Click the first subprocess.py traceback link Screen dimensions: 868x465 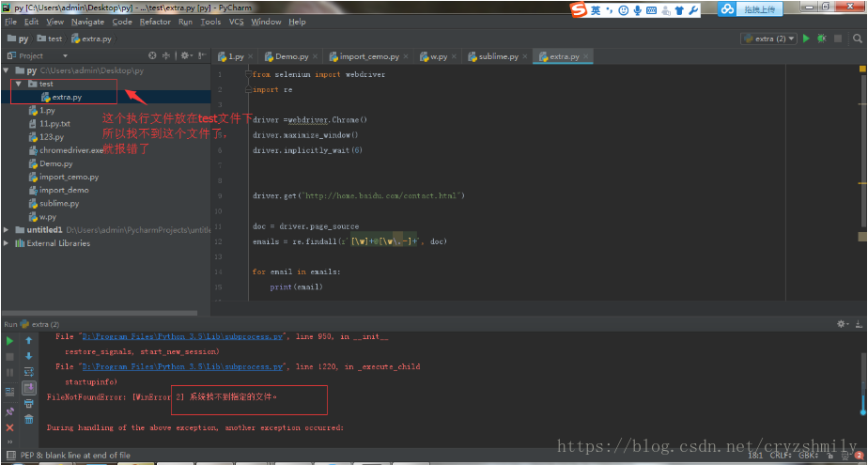click(x=182, y=336)
